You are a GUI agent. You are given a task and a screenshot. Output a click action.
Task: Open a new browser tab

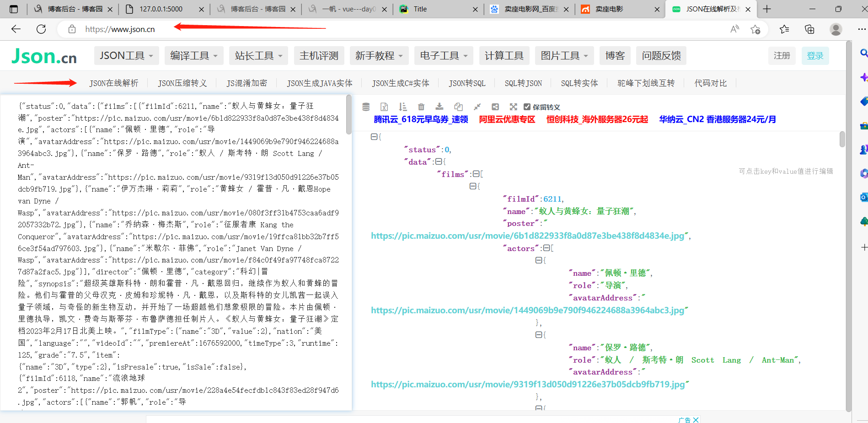(x=767, y=9)
